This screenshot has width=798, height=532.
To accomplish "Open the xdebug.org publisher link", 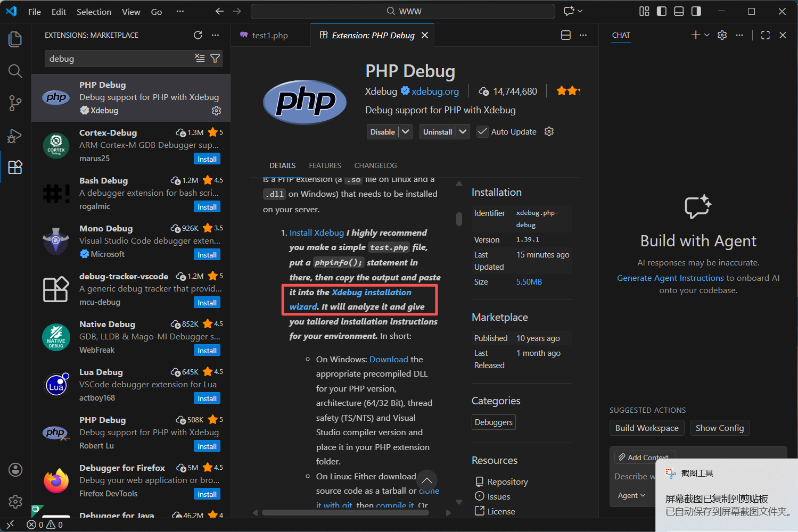I will tap(435, 92).
